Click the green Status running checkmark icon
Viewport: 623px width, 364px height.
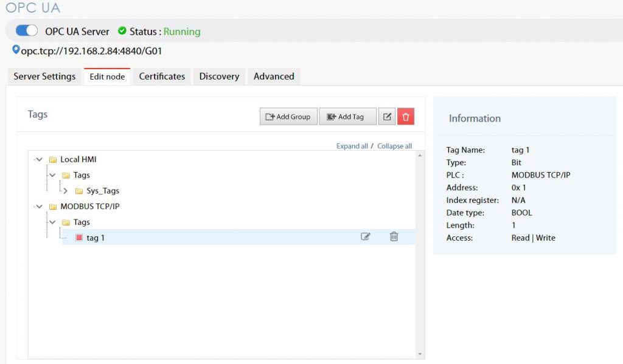[122, 31]
